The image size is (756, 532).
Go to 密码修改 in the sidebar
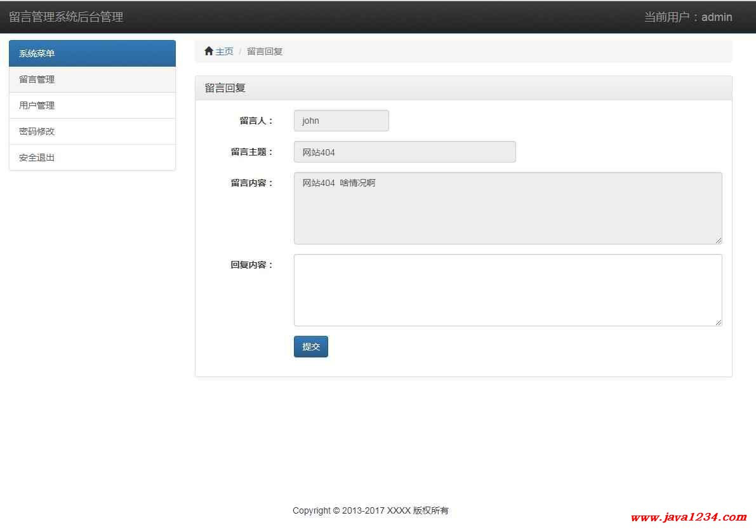pos(92,131)
